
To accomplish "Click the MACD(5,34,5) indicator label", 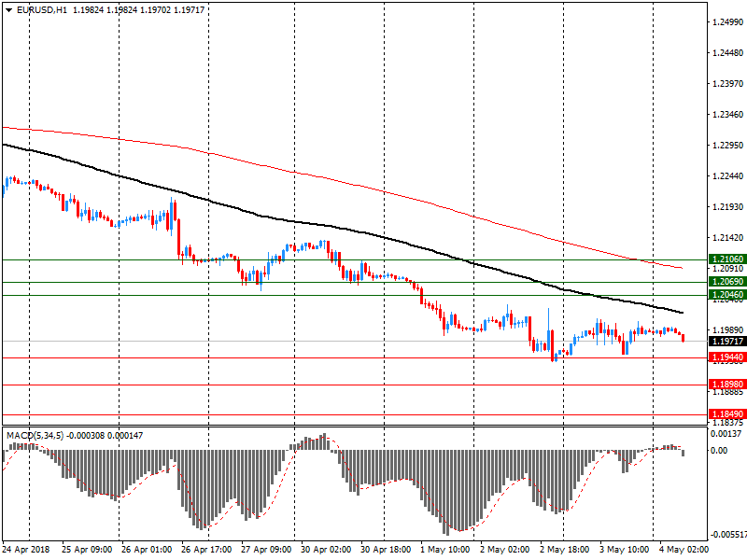I will pyautogui.click(x=35, y=435).
